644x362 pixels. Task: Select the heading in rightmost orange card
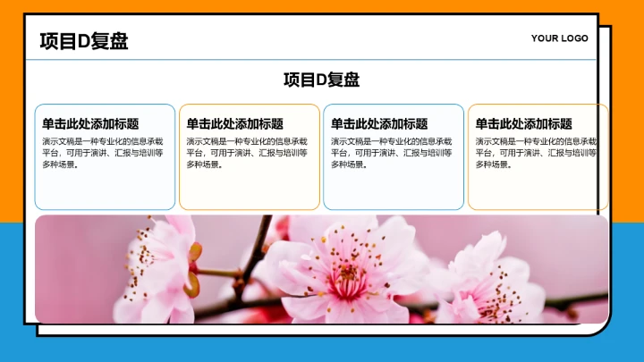click(x=523, y=123)
